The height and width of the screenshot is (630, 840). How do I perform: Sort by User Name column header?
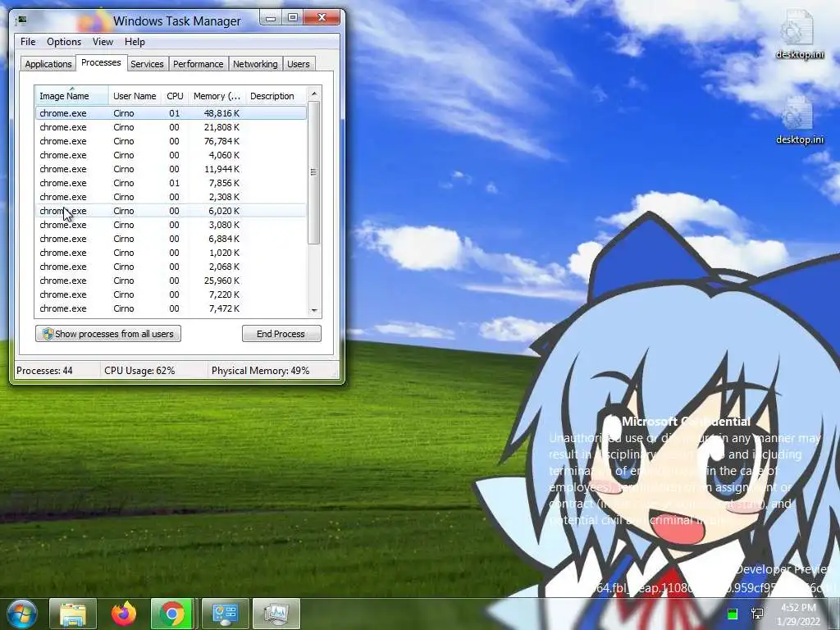135,96
